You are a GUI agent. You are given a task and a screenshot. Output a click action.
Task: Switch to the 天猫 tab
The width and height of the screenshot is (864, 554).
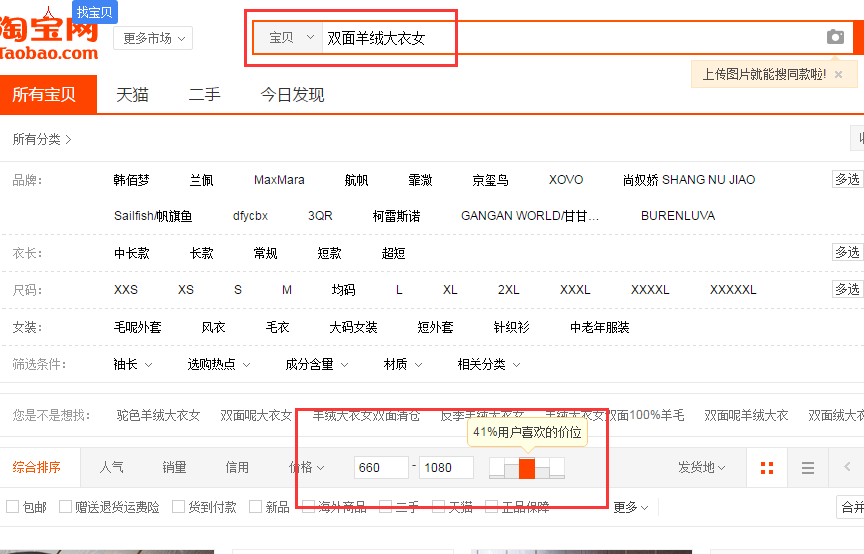pos(132,95)
